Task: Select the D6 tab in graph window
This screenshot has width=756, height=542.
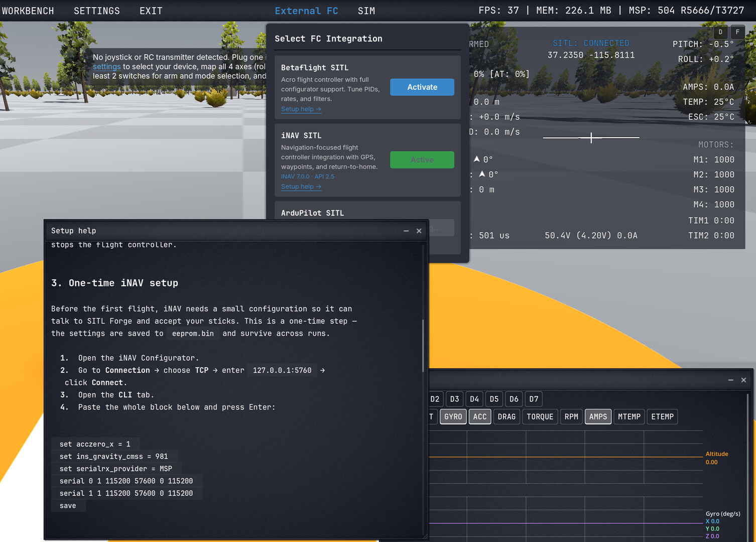Action: pos(514,399)
